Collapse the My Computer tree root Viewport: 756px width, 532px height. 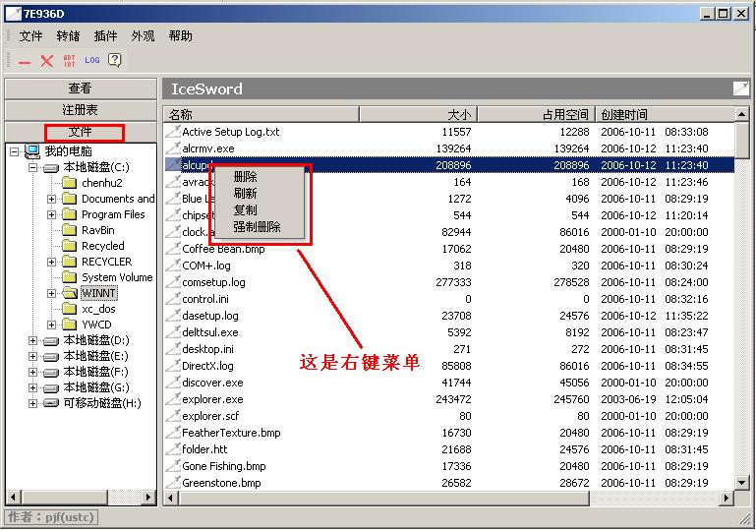(15, 152)
